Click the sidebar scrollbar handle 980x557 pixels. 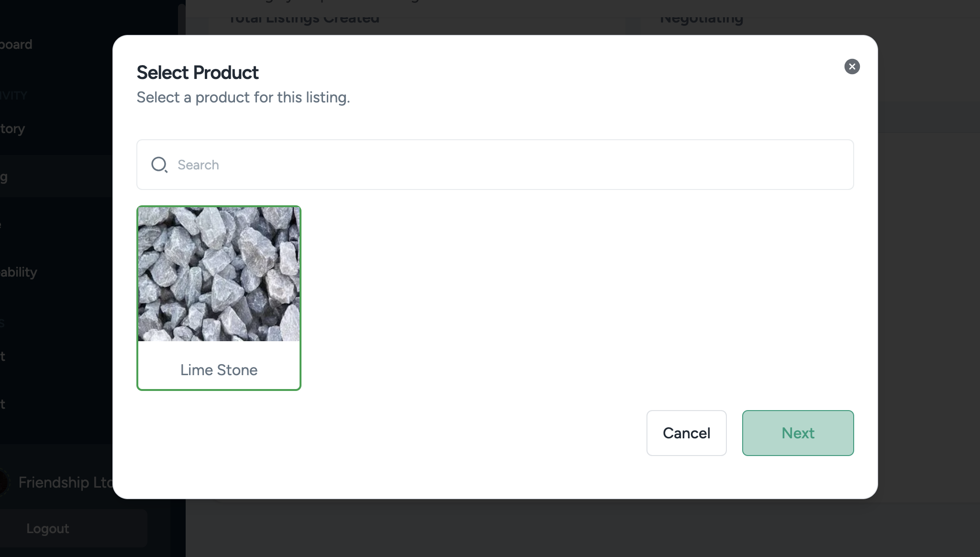pyautogui.click(x=181, y=19)
